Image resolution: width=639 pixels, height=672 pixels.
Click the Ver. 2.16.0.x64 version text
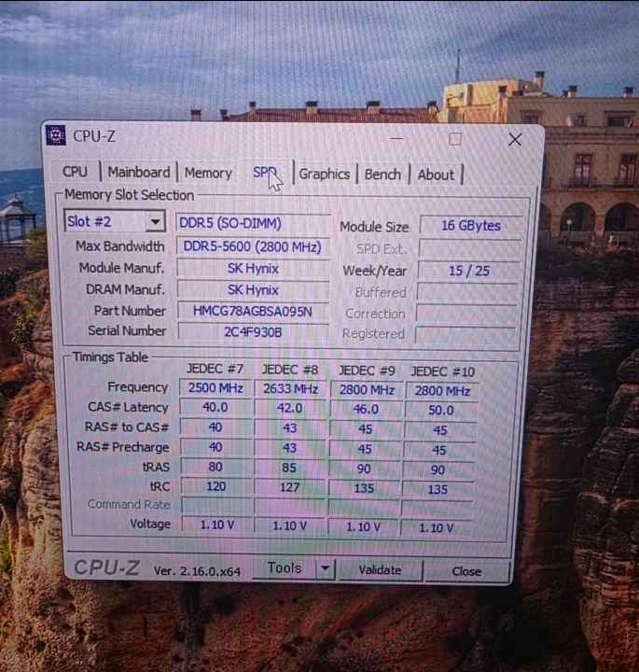pos(197,571)
